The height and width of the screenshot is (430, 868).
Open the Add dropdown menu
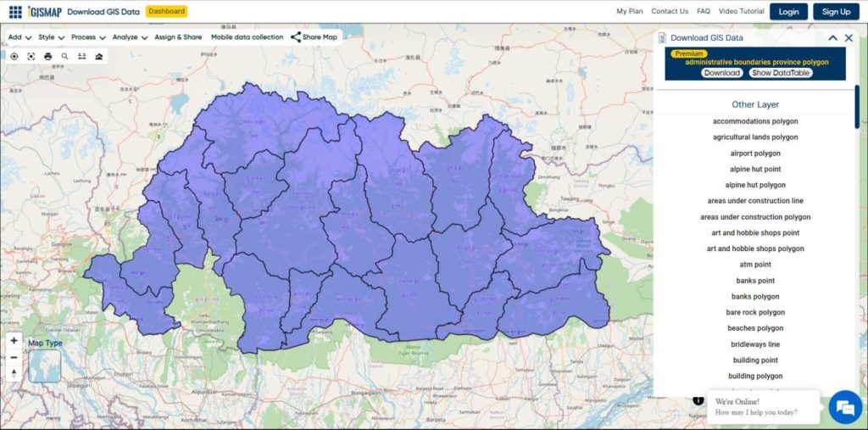[20, 37]
